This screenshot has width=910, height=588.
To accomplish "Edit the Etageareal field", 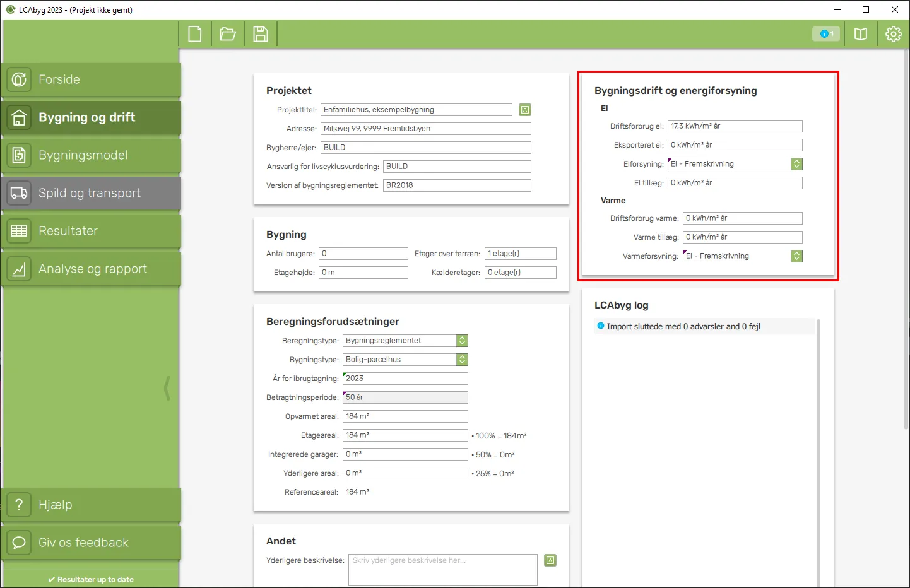I will pos(405,435).
